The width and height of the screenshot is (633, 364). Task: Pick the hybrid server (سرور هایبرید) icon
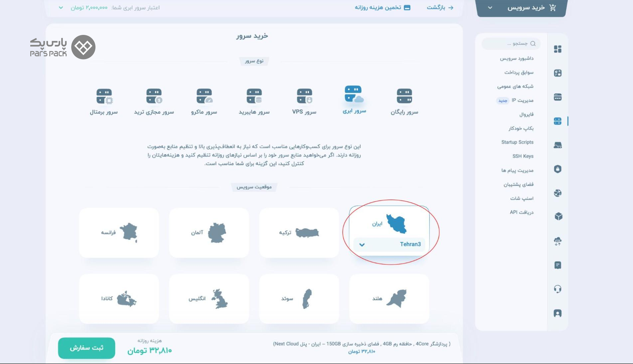254,96
